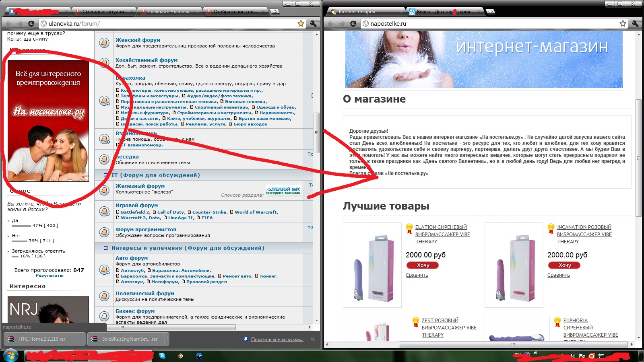644x362 pixels.
Task: Collapse the IT (Форум для обсуждений) category
Action: 105,175
